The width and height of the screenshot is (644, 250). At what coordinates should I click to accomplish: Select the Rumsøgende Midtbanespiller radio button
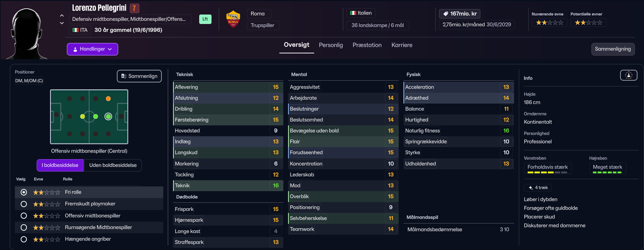[24, 227]
